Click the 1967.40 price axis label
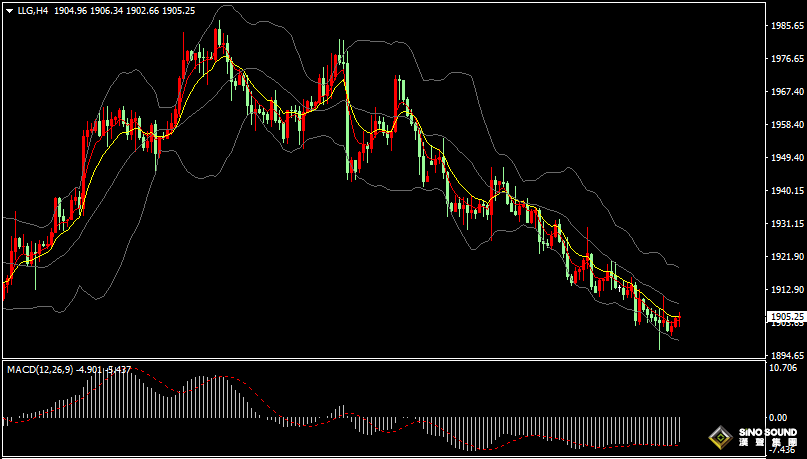The image size is (807, 459). coord(785,93)
